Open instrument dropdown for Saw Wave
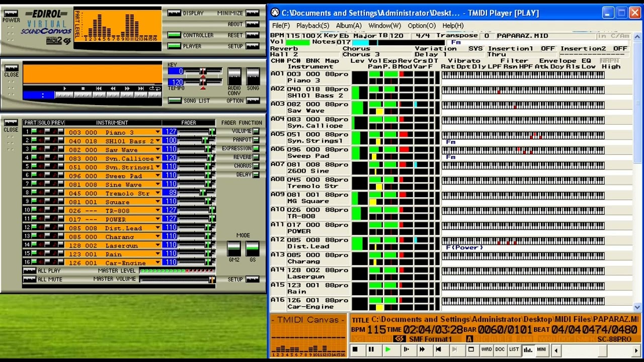Image resolution: width=644 pixels, height=362 pixels. [x=158, y=150]
